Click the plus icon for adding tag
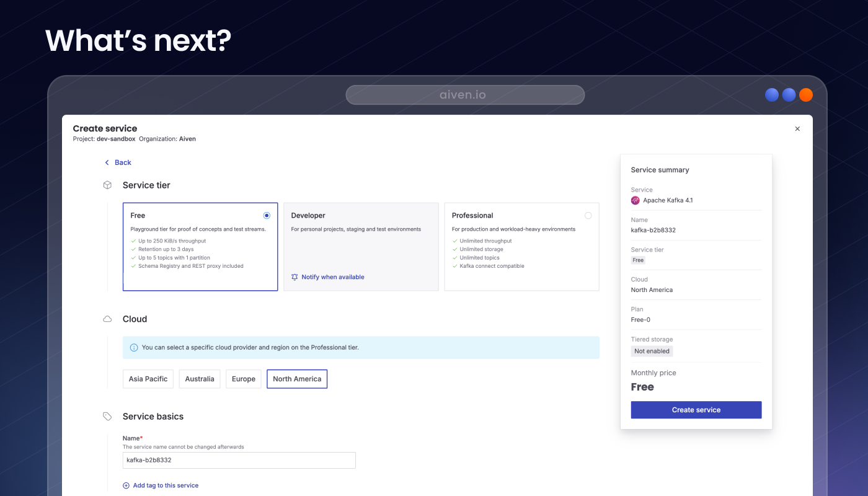The width and height of the screenshot is (868, 496). [126, 485]
